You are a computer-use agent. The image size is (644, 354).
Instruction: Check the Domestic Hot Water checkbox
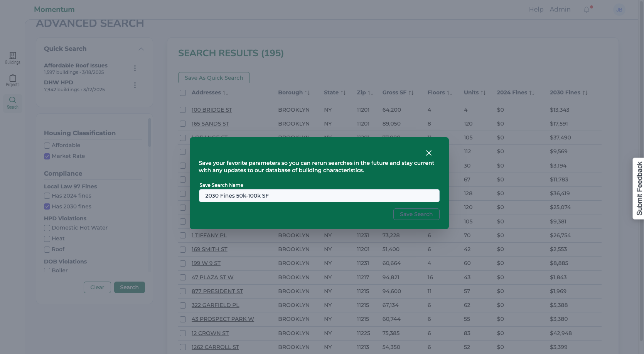coord(47,228)
